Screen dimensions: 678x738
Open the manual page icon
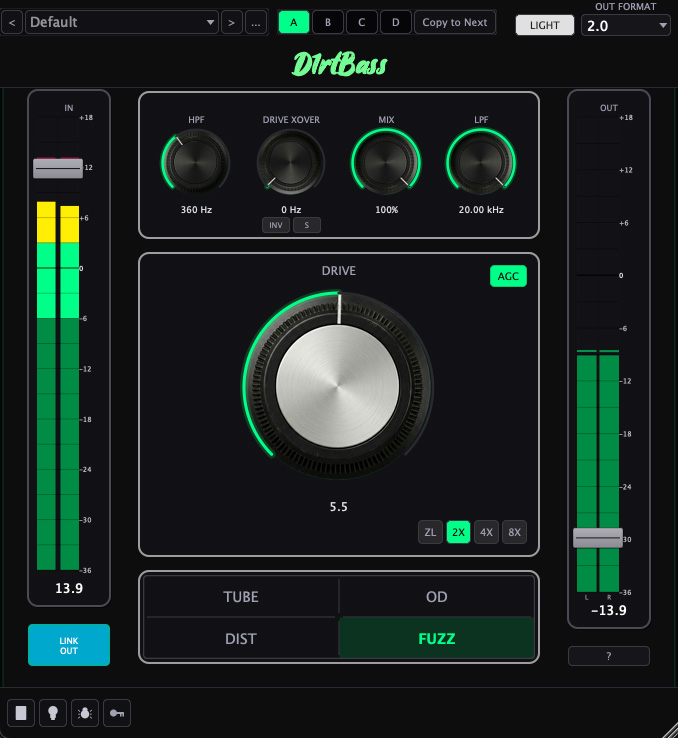coord(21,713)
